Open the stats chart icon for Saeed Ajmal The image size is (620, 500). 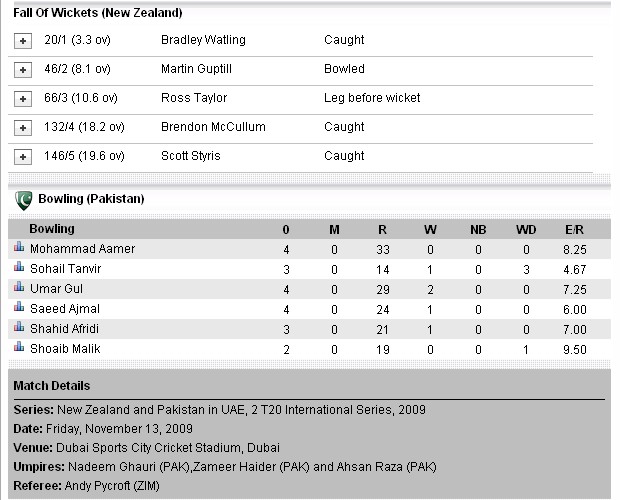pyautogui.click(x=19, y=307)
